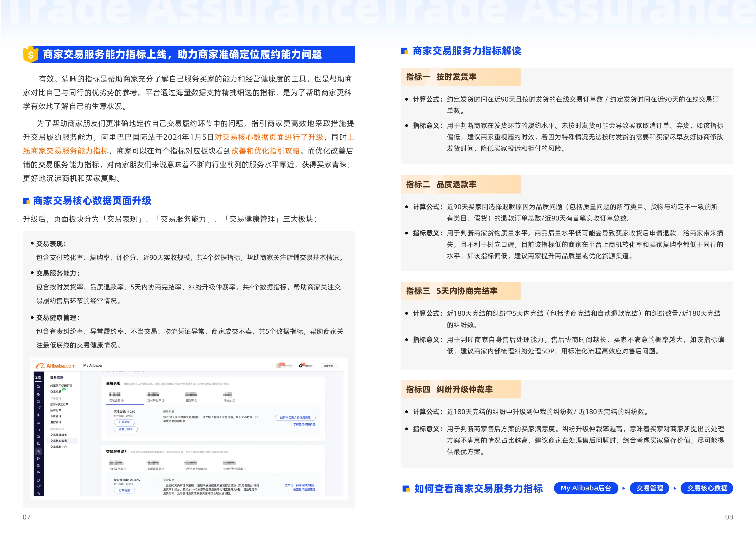Select 交易核心数据 in the side menu

click(62, 441)
